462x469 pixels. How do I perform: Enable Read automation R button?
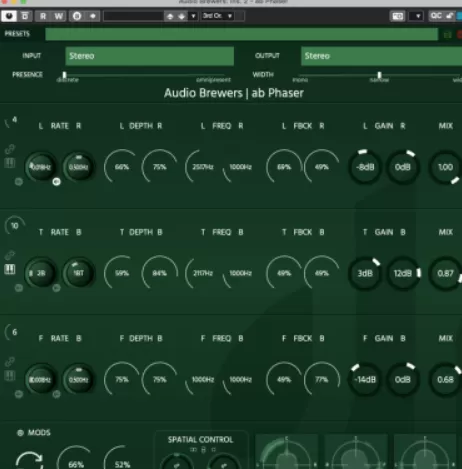pyautogui.click(x=43, y=16)
